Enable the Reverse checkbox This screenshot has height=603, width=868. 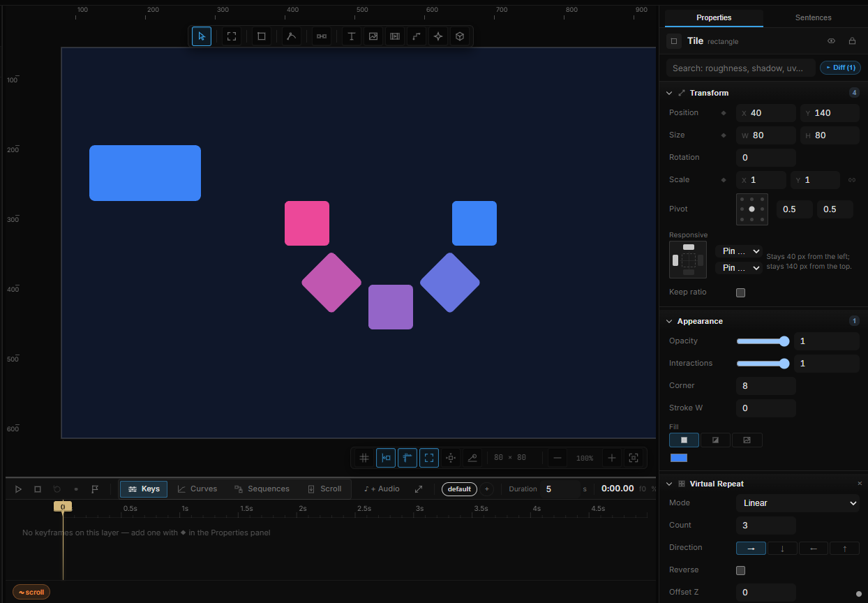(x=741, y=570)
